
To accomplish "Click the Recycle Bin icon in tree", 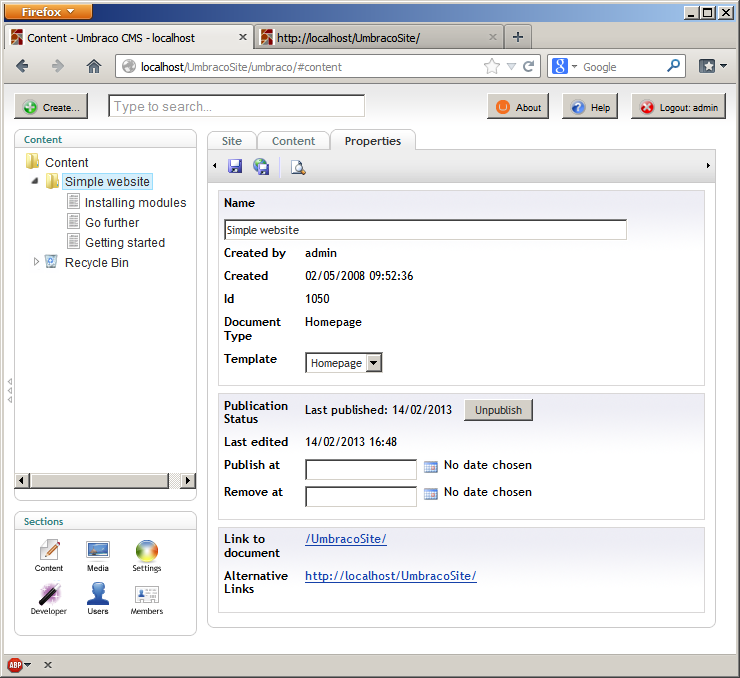I will click(51, 261).
